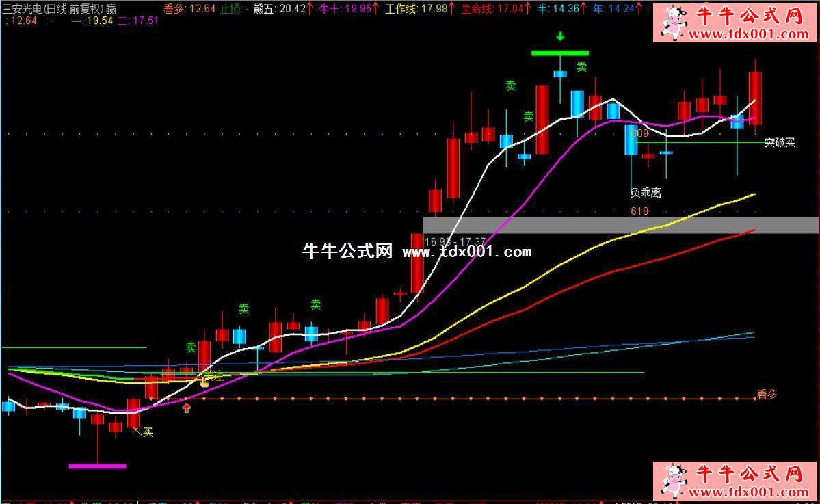Click the 突破买 breakout-buy label
Image resolution: width=820 pixels, height=504 pixels.
[780, 142]
